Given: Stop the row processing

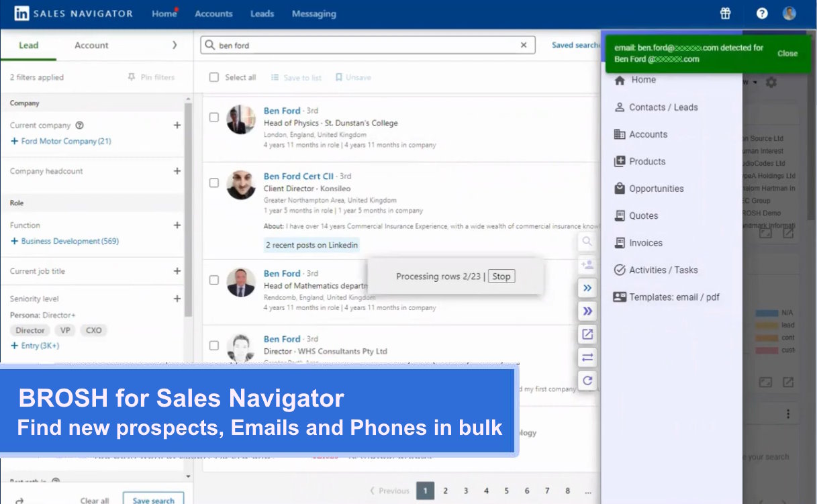Looking at the screenshot, I should pos(501,276).
